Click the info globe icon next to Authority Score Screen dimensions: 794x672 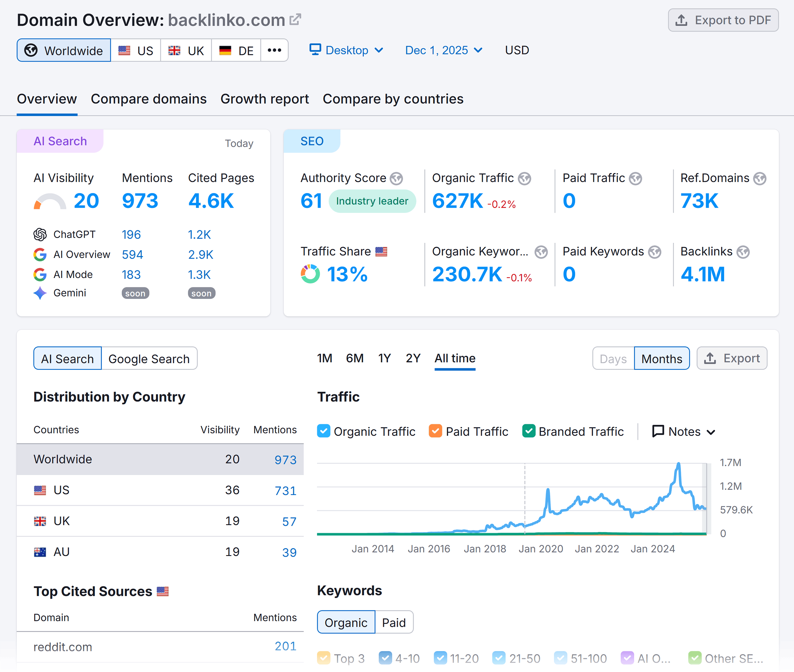396,178
